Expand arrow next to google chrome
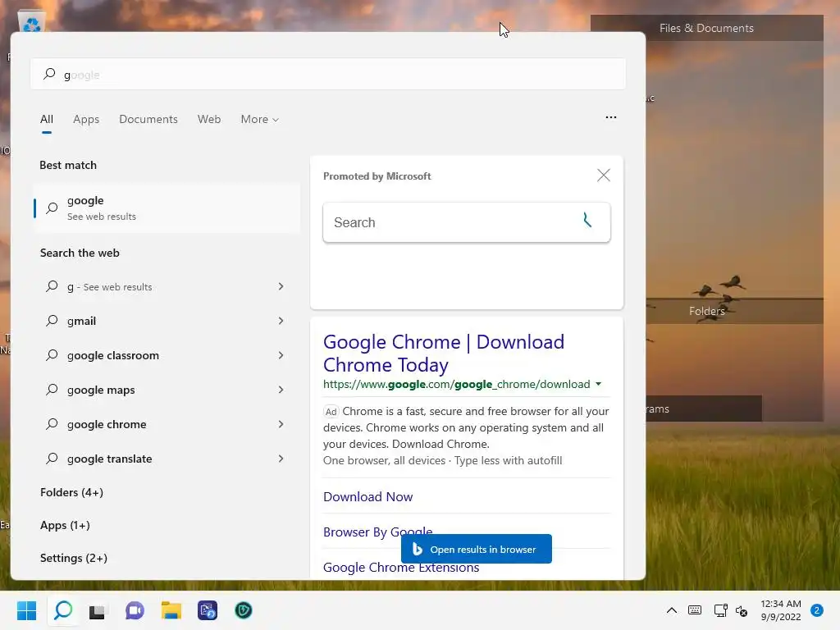Image resolution: width=840 pixels, height=630 pixels. point(281,424)
